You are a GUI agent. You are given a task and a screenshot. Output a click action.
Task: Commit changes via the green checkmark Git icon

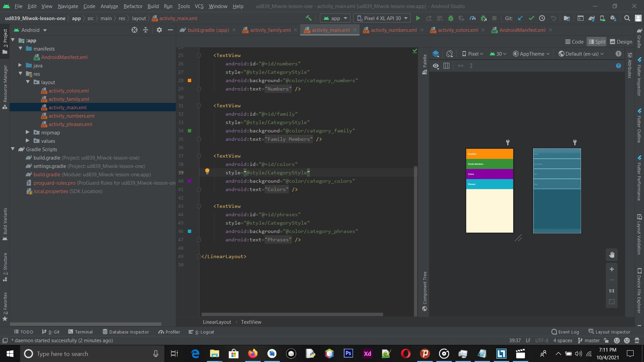pyautogui.click(x=532, y=18)
